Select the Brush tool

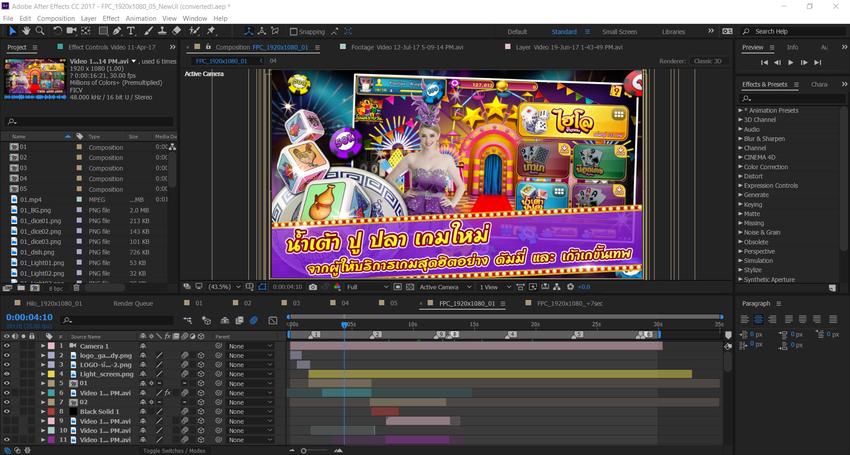coord(149,31)
